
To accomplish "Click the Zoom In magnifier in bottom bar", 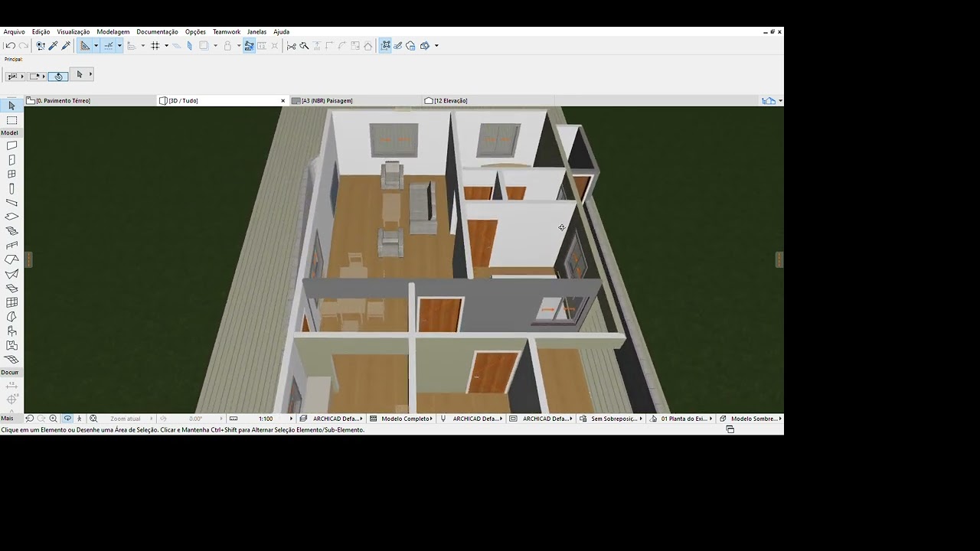I will (x=54, y=419).
